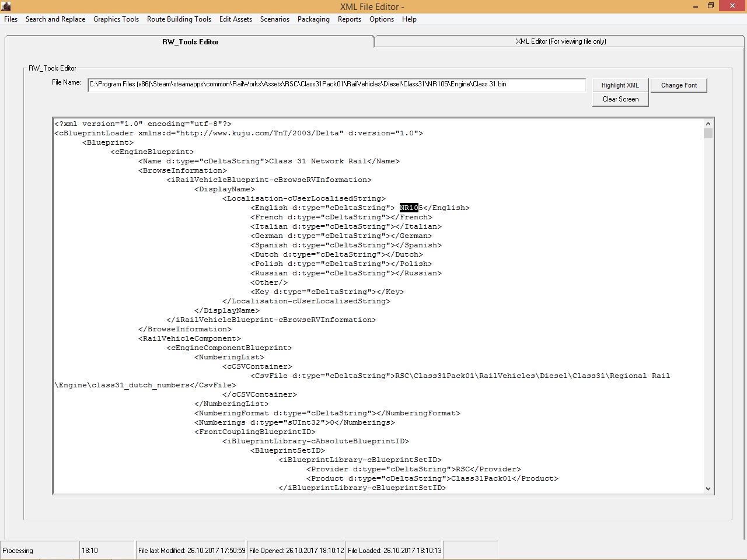This screenshot has width=747, height=560.
Task: Click the vertical scrollbar thumb
Action: click(x=708, y=134)
